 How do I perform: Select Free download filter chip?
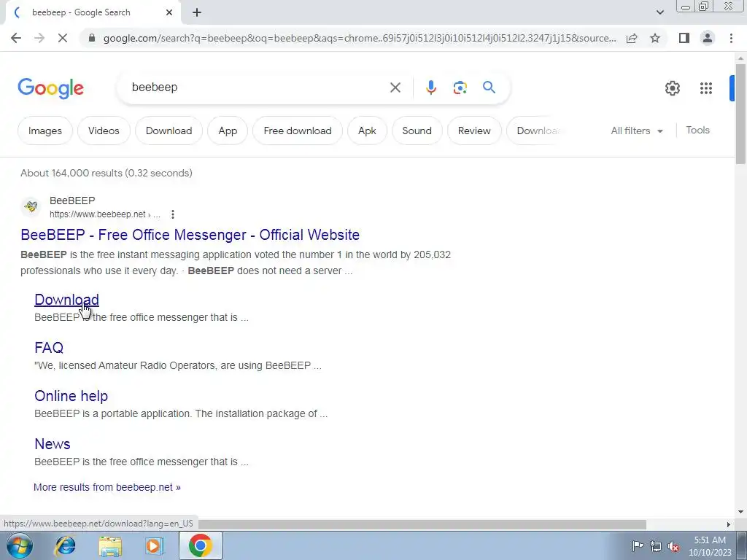298,131
